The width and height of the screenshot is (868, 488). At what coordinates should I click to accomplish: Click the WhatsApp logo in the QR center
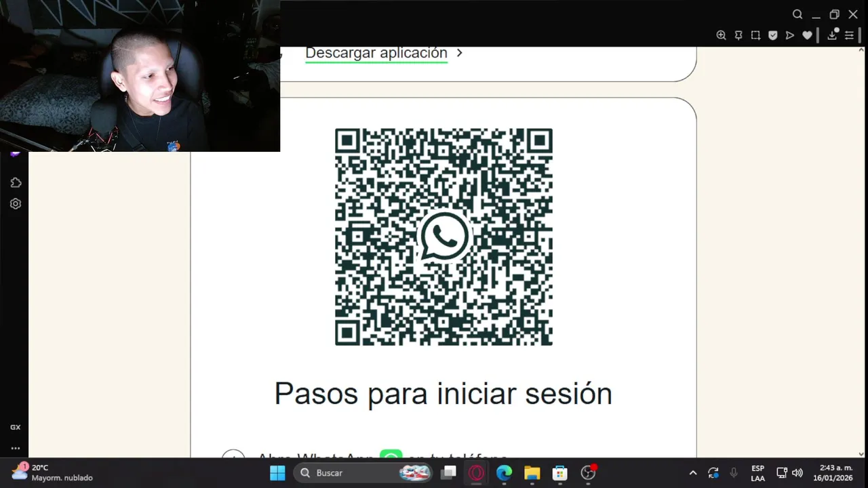[443, 237]
